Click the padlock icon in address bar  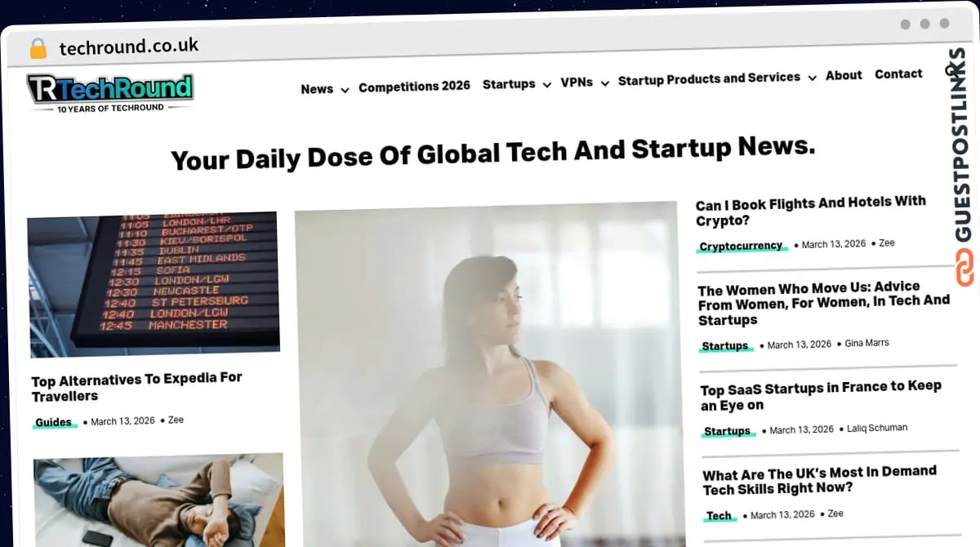[x=38, y=48]
